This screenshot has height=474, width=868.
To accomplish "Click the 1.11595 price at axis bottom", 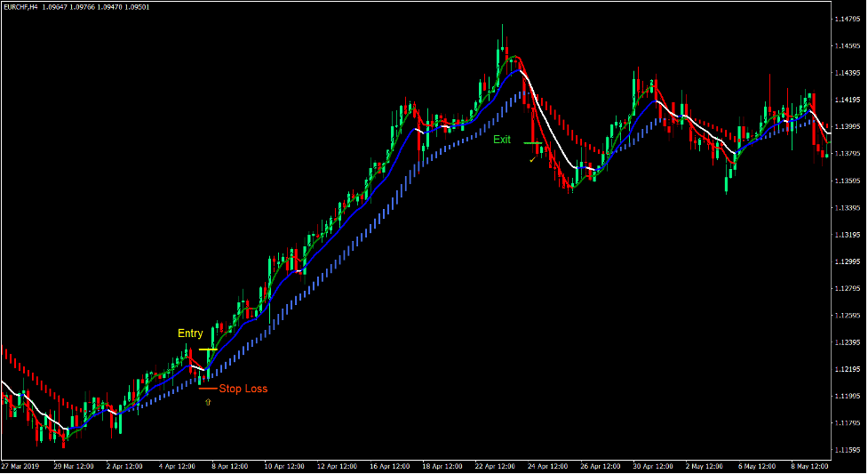I will coord(847,450).
